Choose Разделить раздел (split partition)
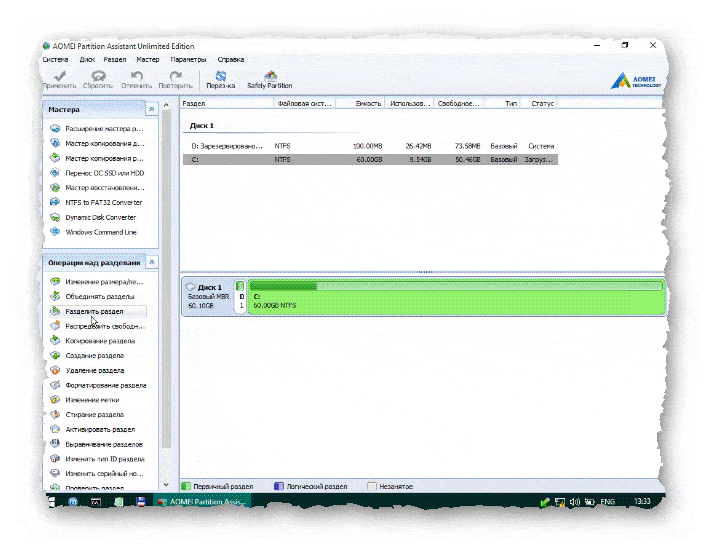 tap(98, 311)
